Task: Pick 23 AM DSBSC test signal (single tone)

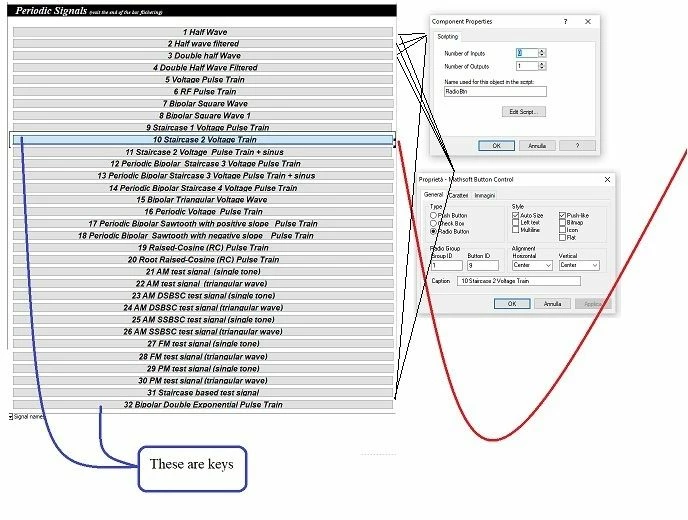Action: pyautogui.click(x=203, y=296)
